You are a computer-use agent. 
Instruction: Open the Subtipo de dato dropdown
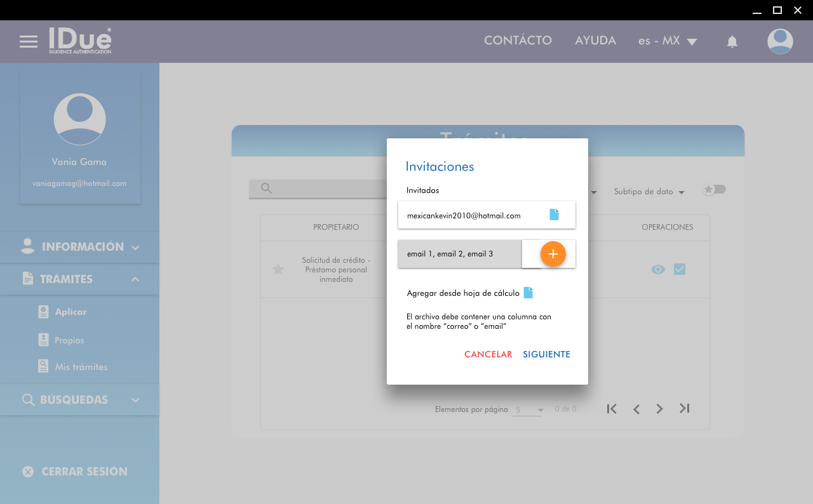coord(648,192)
